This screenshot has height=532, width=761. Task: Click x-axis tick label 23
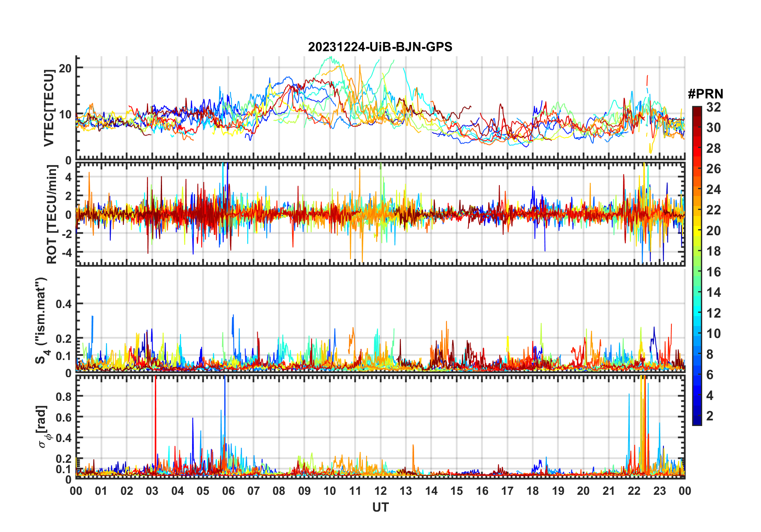659,491
